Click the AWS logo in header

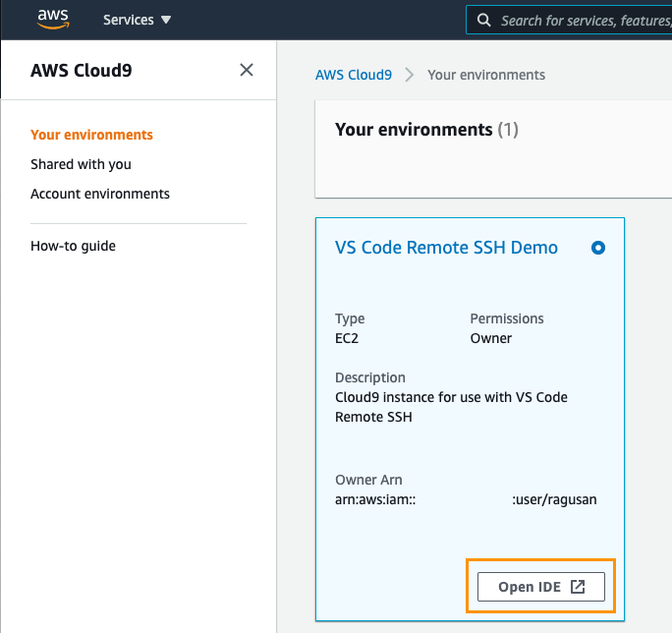pyautogui.click(x=52, y=20)
